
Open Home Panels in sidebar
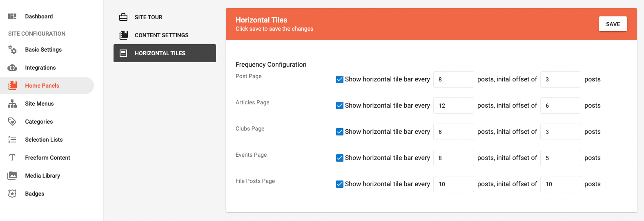pos(42,86)
